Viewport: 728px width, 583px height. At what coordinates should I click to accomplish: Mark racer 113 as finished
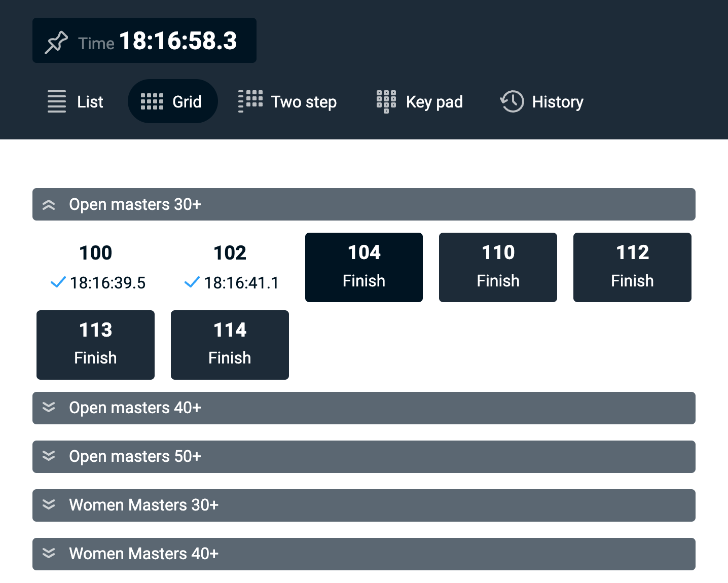tap(95, 345)
